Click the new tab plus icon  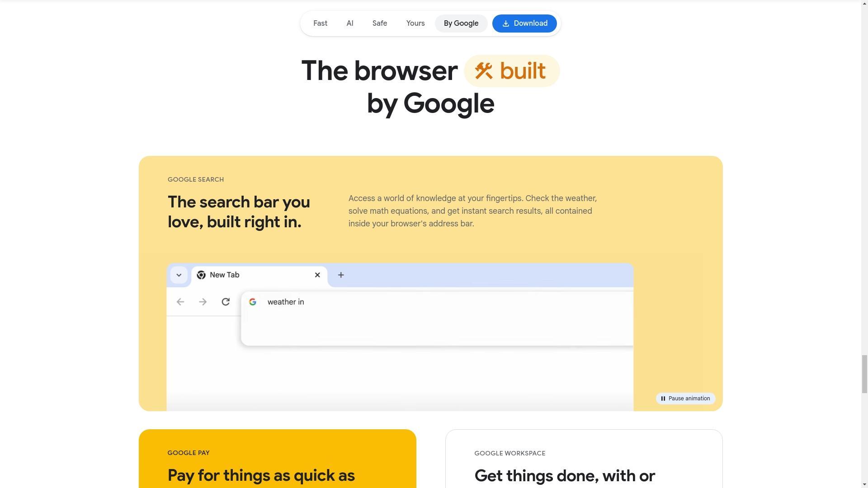click(x=340, y=275)
